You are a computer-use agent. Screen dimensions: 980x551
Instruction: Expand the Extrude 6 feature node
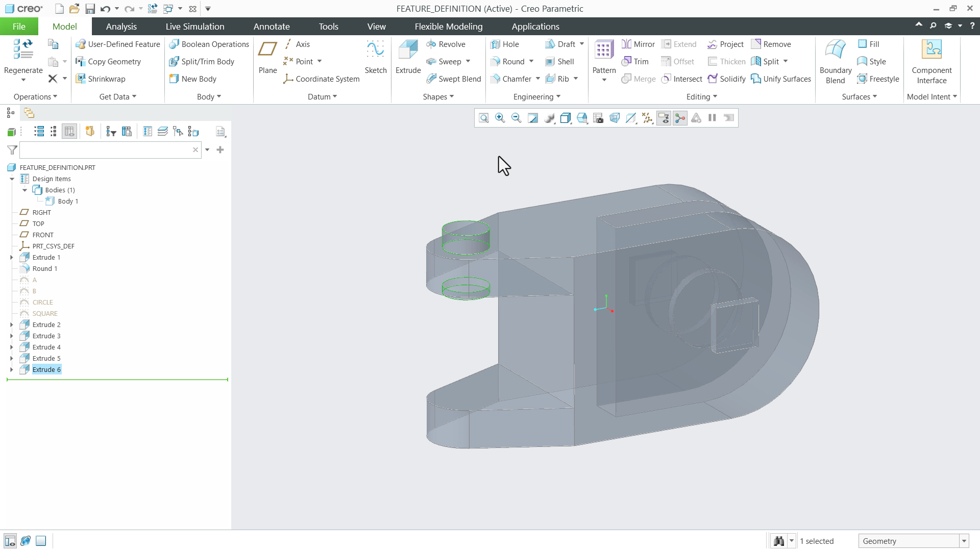click(12, 370)
